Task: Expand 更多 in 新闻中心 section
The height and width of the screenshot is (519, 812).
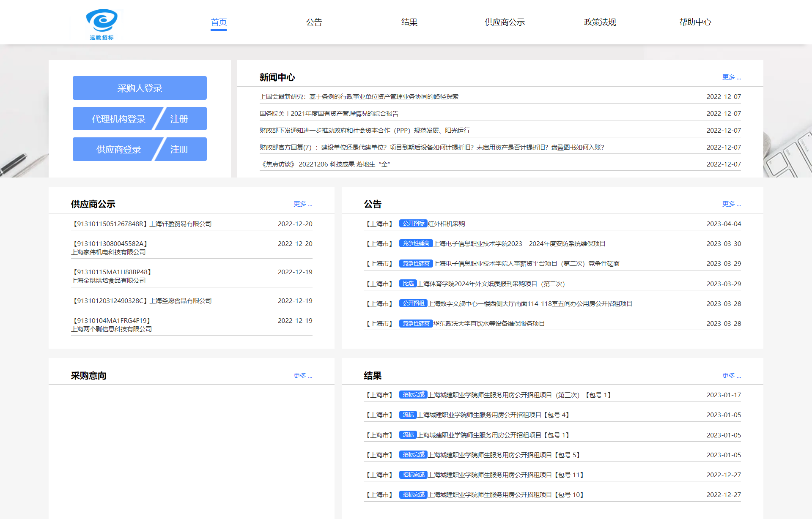Action: tap(731, 77)
